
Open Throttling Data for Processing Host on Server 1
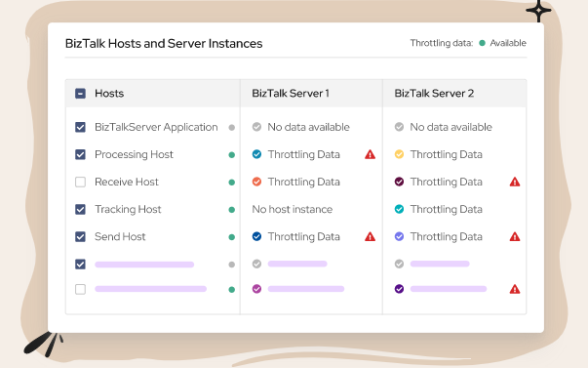[x=303, y=154]
